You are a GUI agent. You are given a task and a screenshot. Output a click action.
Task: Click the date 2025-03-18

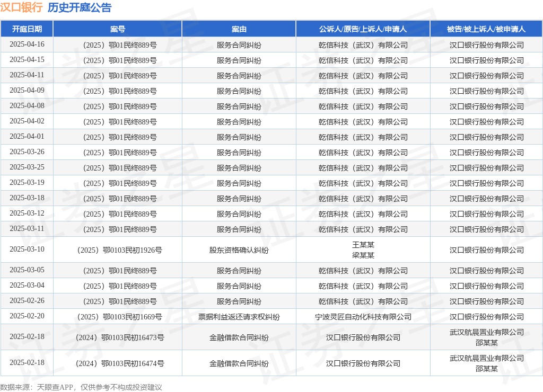tap(27, 198)
